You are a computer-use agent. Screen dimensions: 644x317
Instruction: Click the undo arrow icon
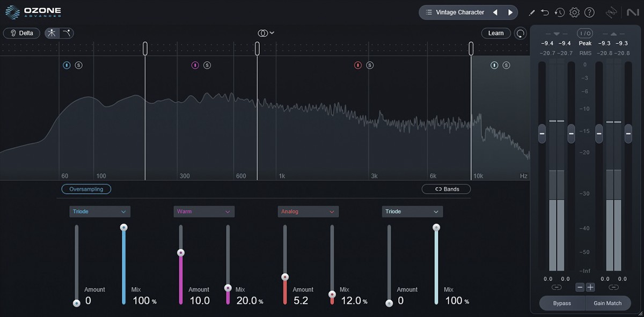coord(545,12)
